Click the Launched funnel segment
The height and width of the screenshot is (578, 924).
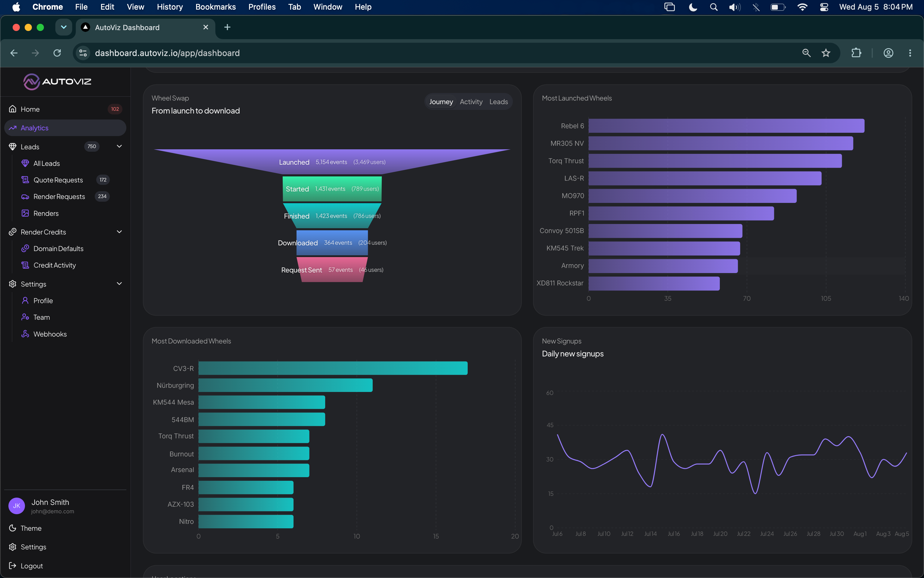click(x=332, y=162)
